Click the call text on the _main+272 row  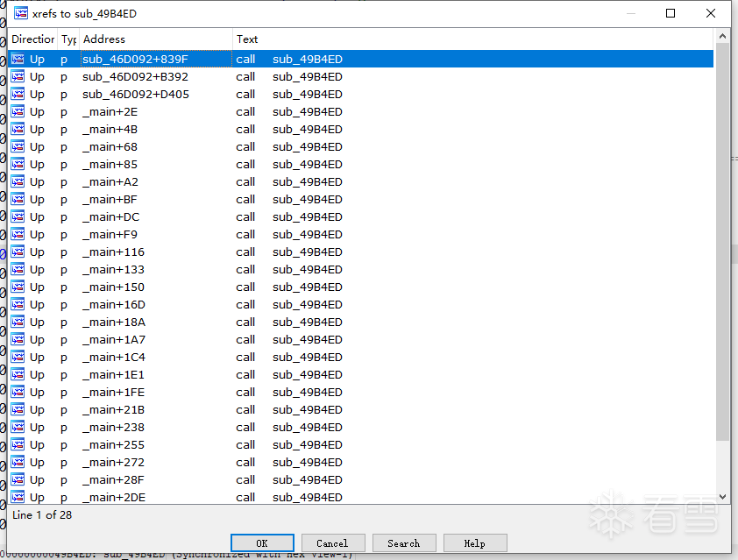click(245, 462)
